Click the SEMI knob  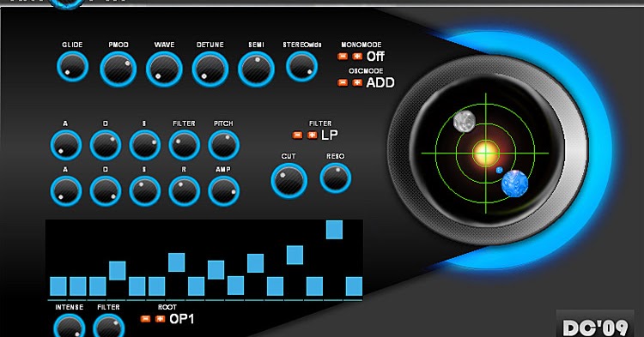(256, 69)
